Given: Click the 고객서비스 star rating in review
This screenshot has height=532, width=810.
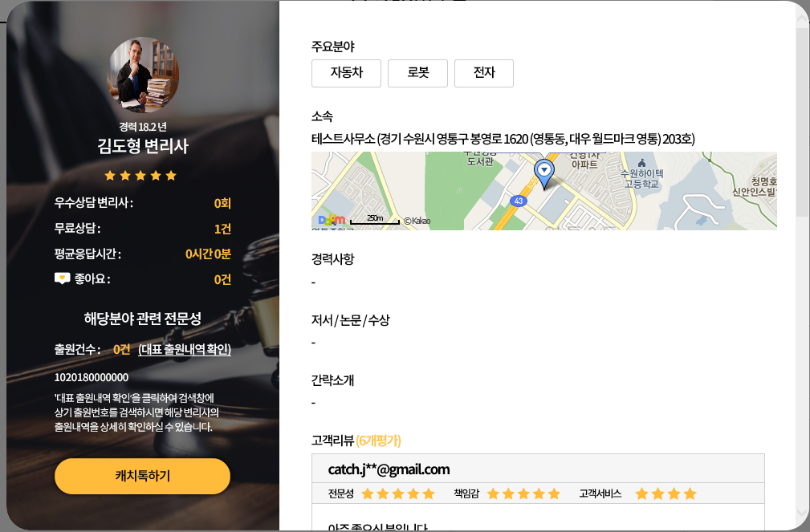Looking at the screenshot, I should click(x=666, y=494).
